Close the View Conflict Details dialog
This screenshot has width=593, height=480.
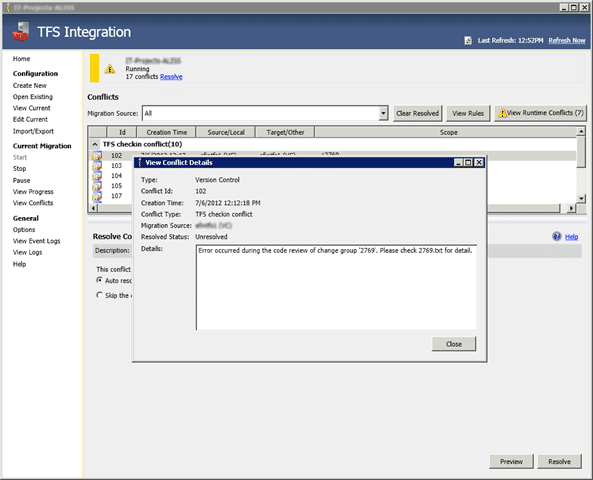coord(453,344)
